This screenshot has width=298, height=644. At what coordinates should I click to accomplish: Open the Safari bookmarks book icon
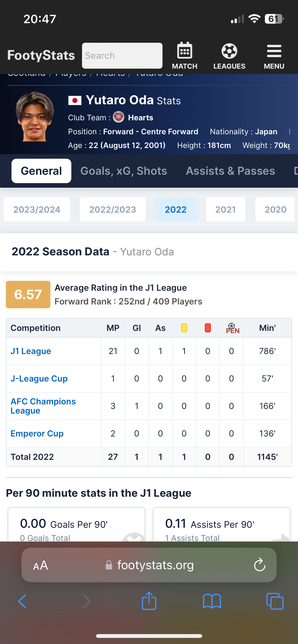pos(212,601)
